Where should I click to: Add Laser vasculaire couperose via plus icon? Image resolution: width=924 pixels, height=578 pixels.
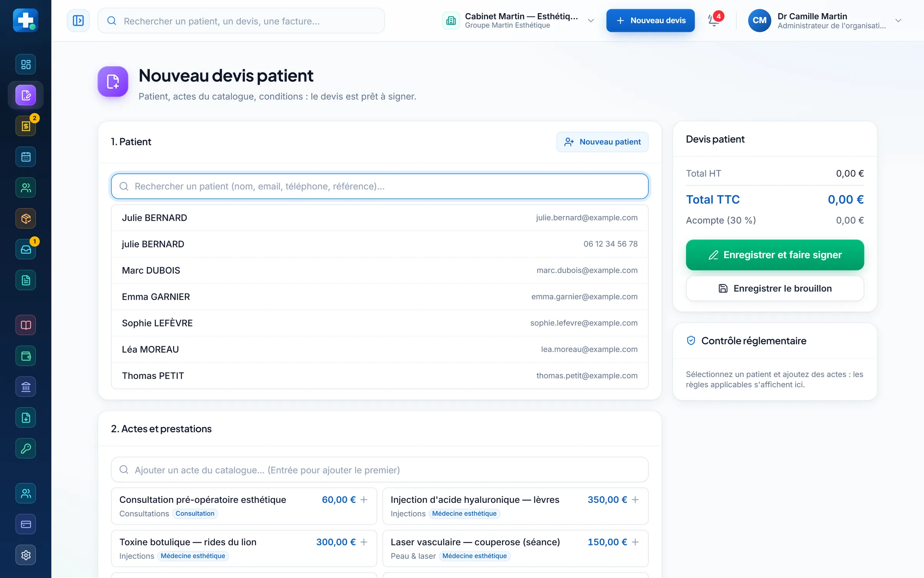[x=635, y=542]
